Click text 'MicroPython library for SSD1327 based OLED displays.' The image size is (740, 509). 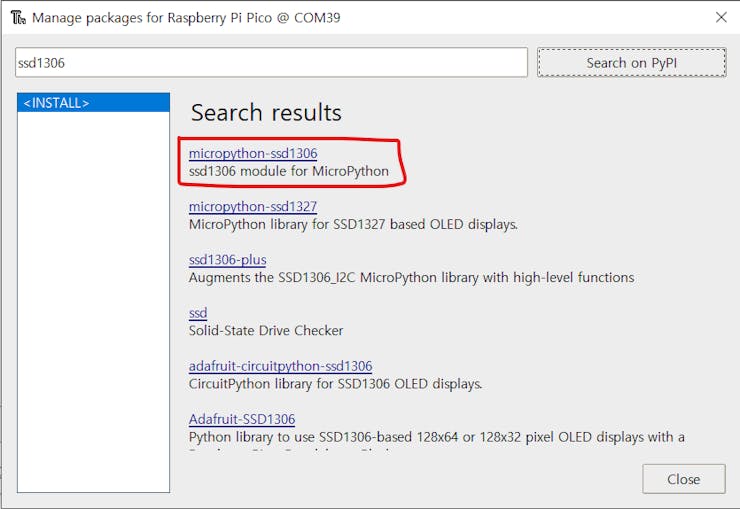[353, 225]
